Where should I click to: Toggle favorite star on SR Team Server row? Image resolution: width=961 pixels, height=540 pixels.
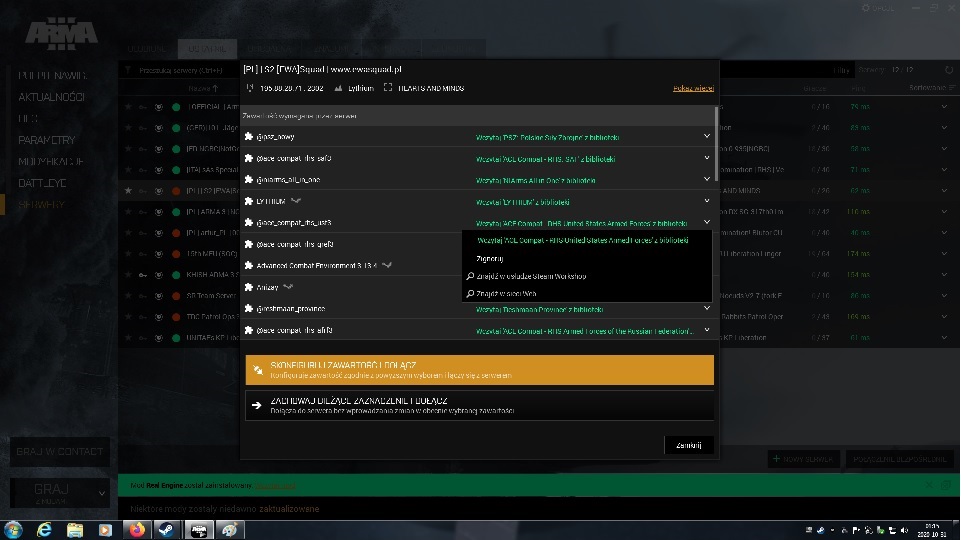(x=128, y=295)
